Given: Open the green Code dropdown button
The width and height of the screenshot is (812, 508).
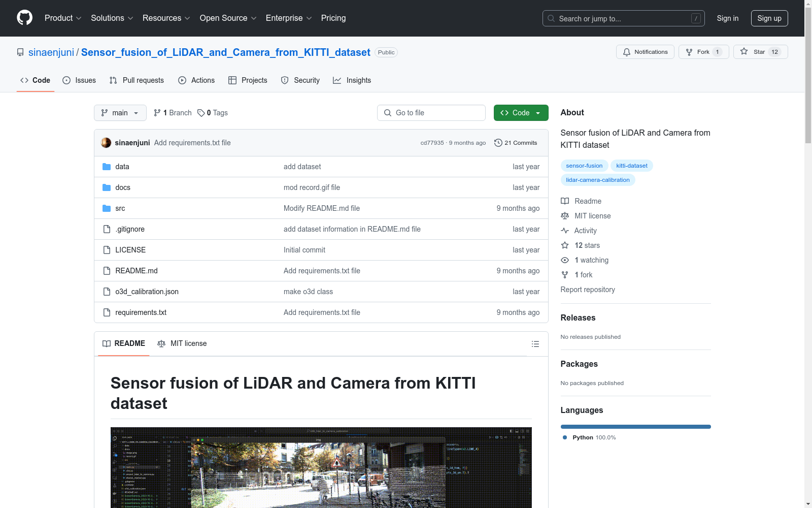Looking at the screenshot, I should pyautogui.click(x=521, y=113).
